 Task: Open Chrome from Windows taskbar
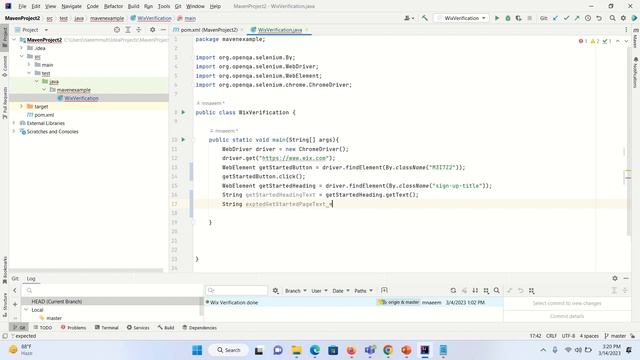pyautogui.click(x=388, y=350)
